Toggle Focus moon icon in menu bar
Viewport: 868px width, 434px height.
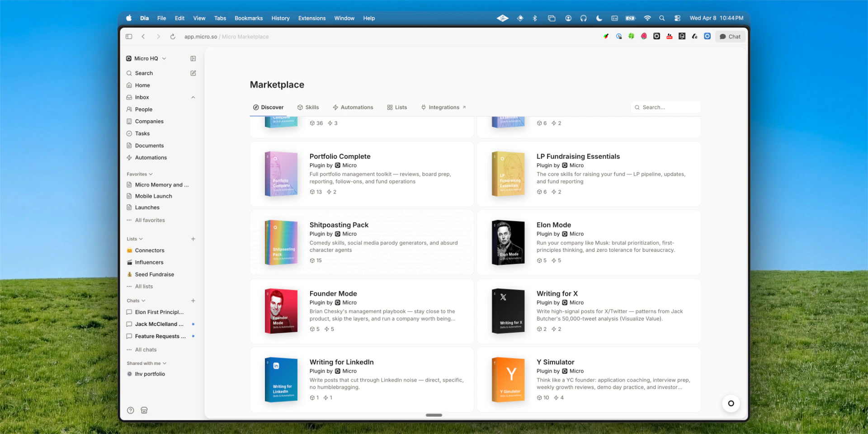pos(599,18)
